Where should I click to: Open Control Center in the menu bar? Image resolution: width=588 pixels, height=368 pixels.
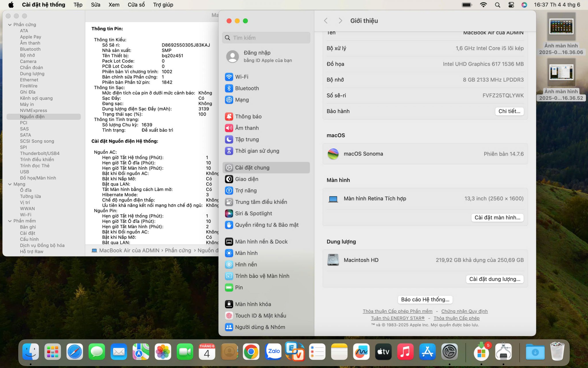coord(511,5)
